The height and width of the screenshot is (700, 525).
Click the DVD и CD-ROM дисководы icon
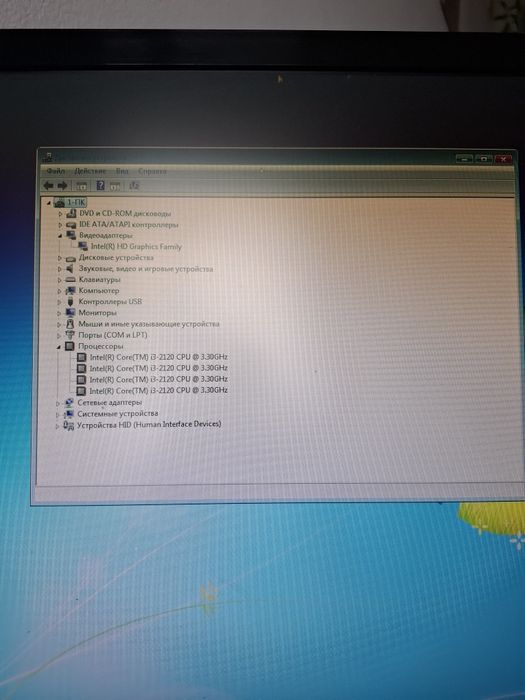(x=71, y=213)
